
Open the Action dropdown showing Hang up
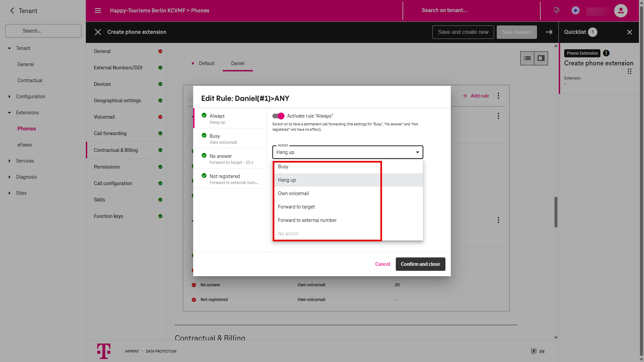347,152
